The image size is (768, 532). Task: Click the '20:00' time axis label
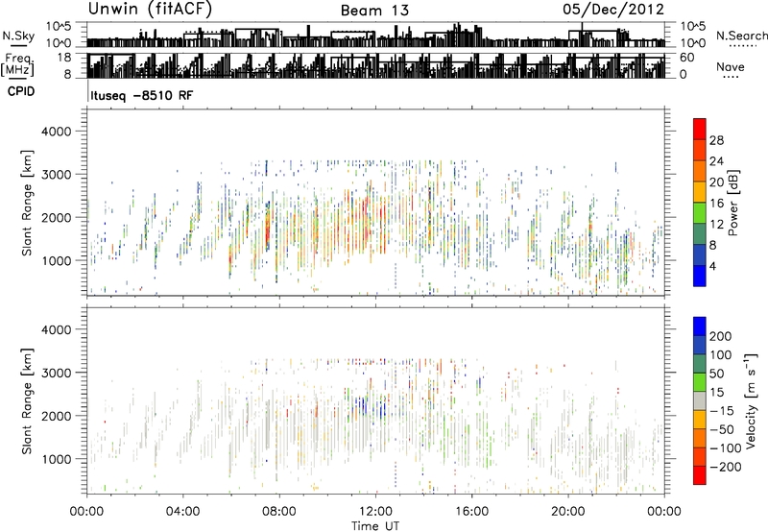click(567, 512)
